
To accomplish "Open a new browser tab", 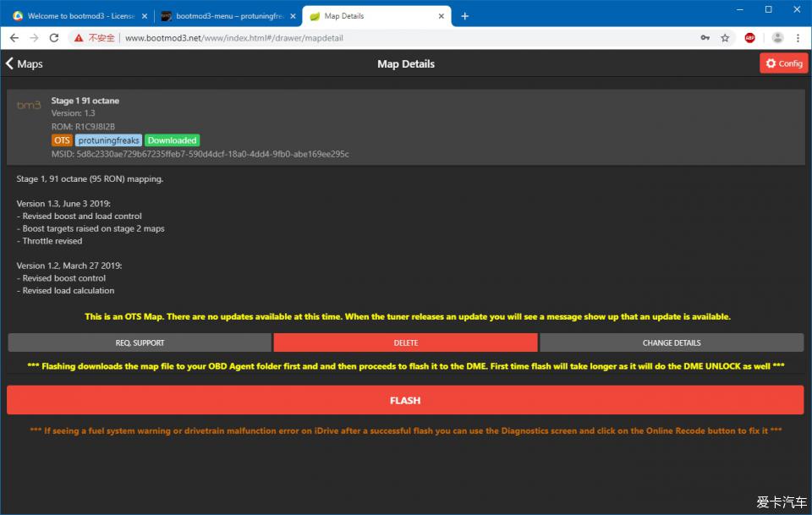I will tap(464, 16).
